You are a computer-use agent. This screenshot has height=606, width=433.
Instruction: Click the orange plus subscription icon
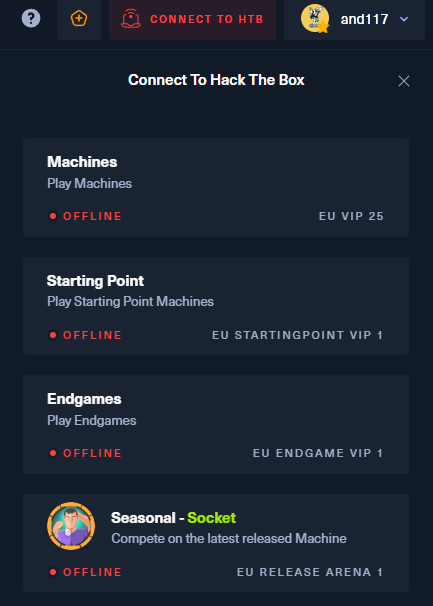[x=79, y=19]
